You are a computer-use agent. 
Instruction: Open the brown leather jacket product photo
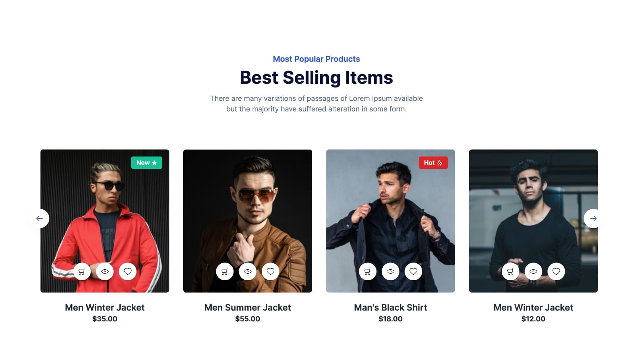(x=248, y=204)
